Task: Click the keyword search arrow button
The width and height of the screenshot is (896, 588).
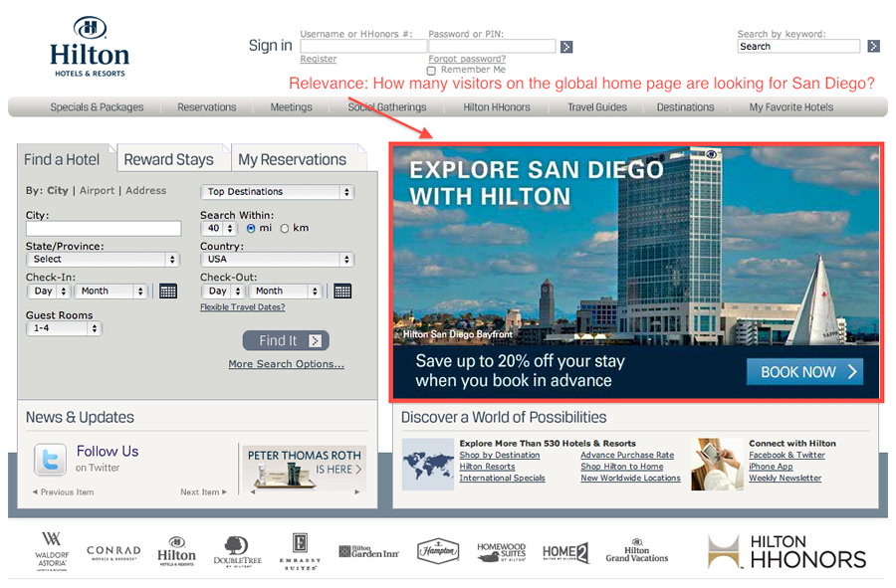Action: pos(873,46)
